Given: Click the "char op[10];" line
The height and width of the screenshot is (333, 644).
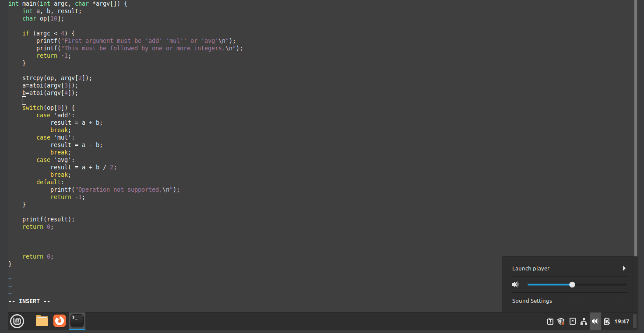Looking at the screenshot, I should coord(43,18).
